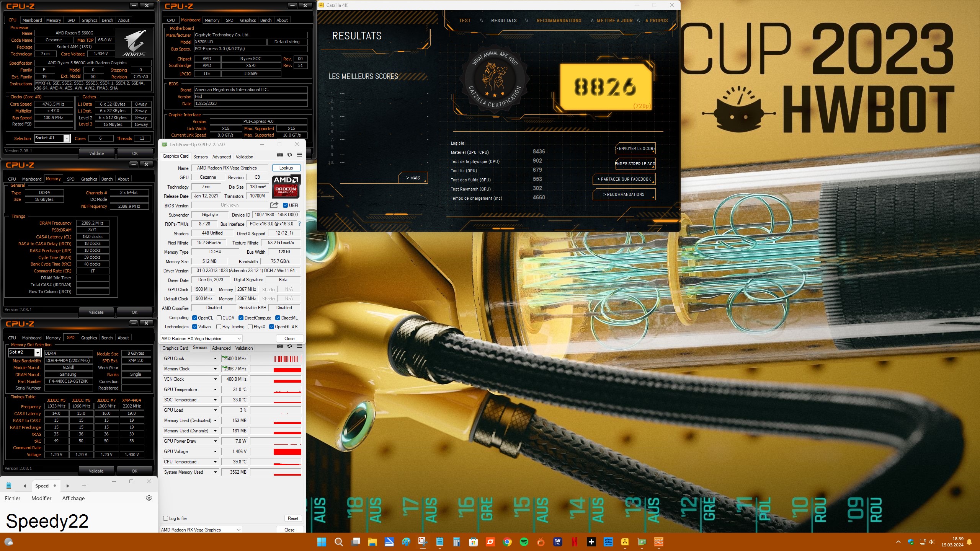Expand the GPU Clock sensor dropdown
The height and width of the screenshot is (551, 980).
click(x=215, y=359)
